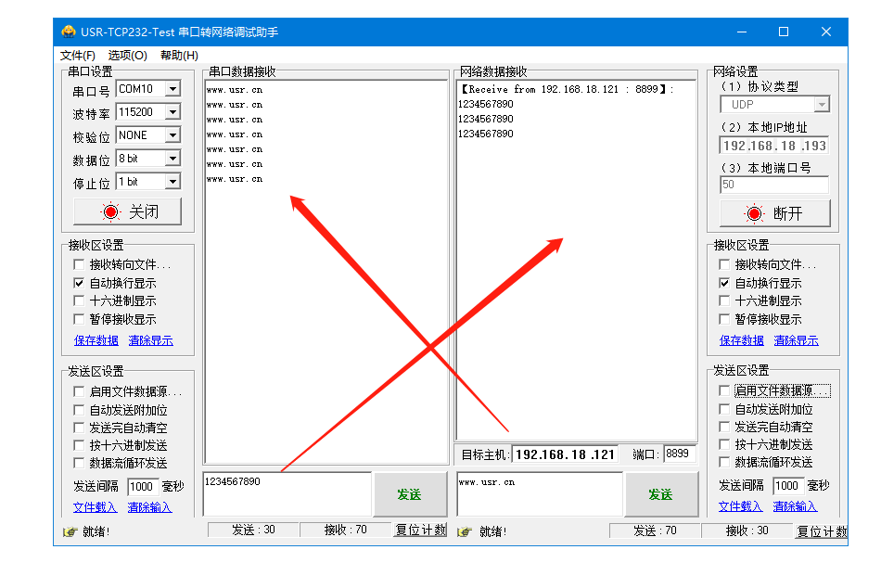Click the 本地端口号 field showing 50
This screenshot has width=881, height=588.
coord(774,185)
